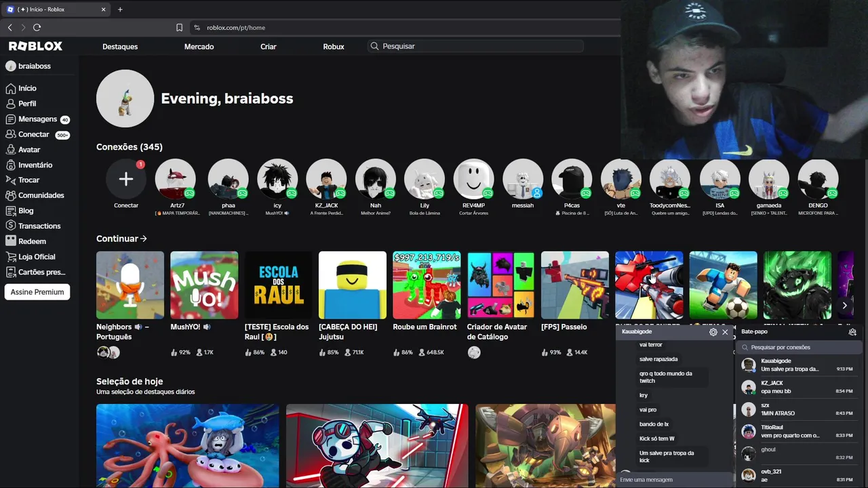The width and height of the screenshot is (868, 488).
Task: Open Transactions in the sidebar
Action: coord(33,226)
